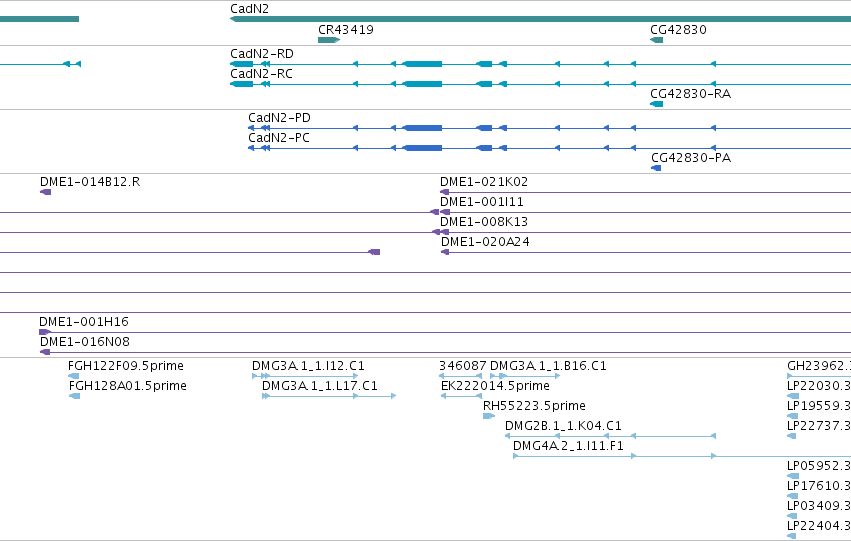Select the DME1-021K02 label
The image size is (851, 541).
484,182
